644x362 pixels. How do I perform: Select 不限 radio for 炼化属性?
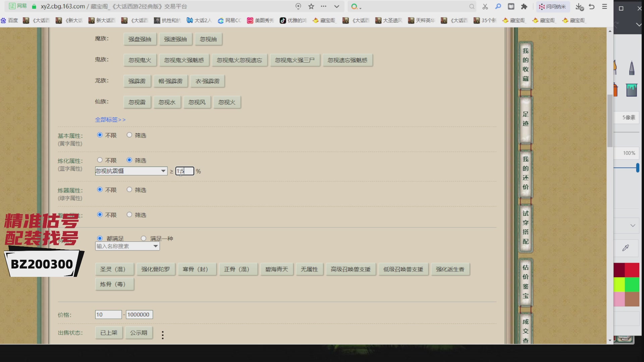coord(100,160)
